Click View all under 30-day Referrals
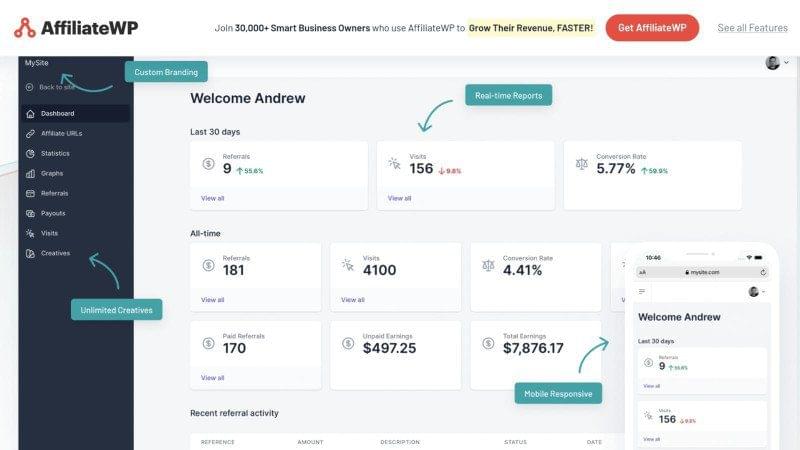 (x=213, y=198)
